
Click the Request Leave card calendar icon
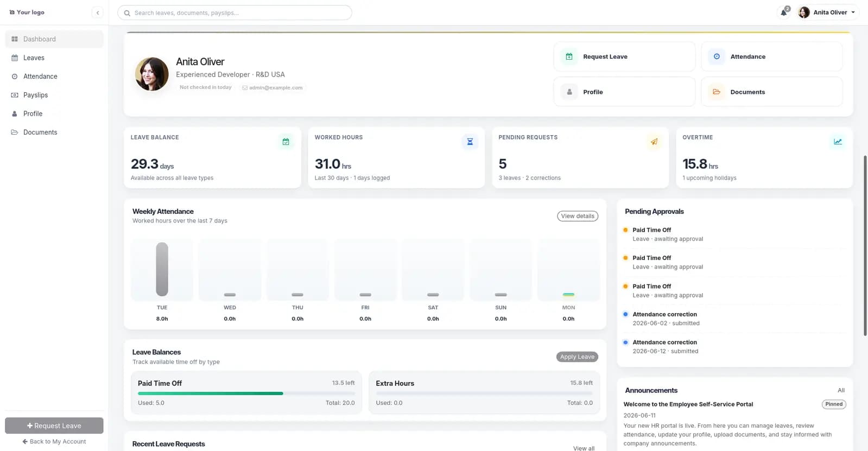tap(569, 56)
